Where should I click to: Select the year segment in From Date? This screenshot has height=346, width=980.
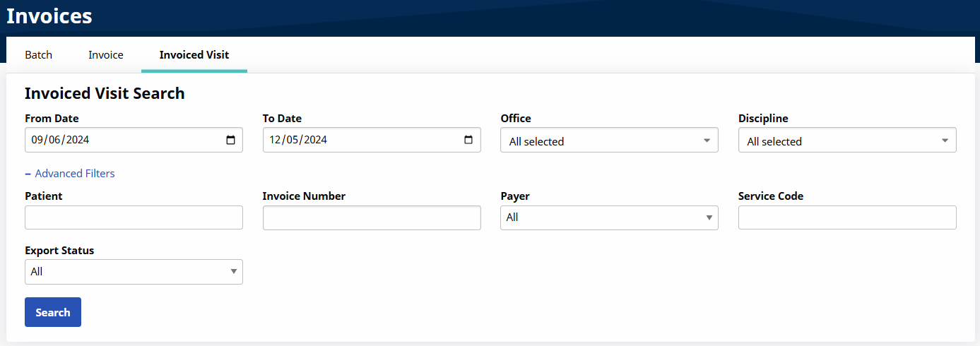tap(76, 140)
